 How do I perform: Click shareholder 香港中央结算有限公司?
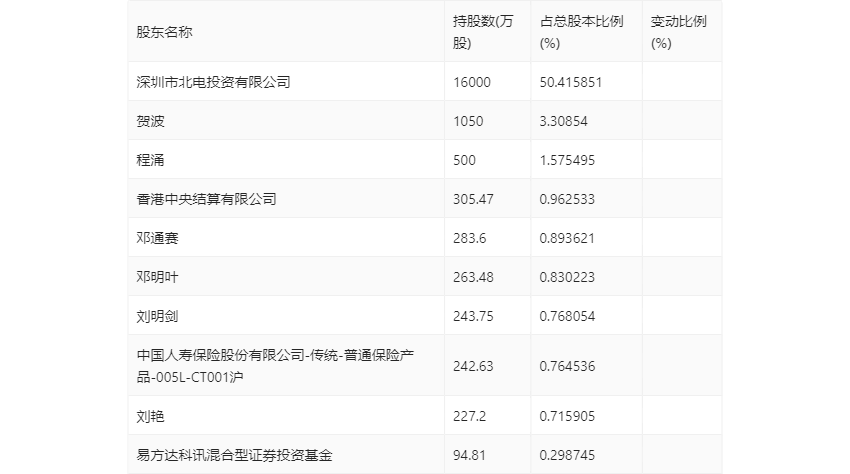[x=207, y=199]
